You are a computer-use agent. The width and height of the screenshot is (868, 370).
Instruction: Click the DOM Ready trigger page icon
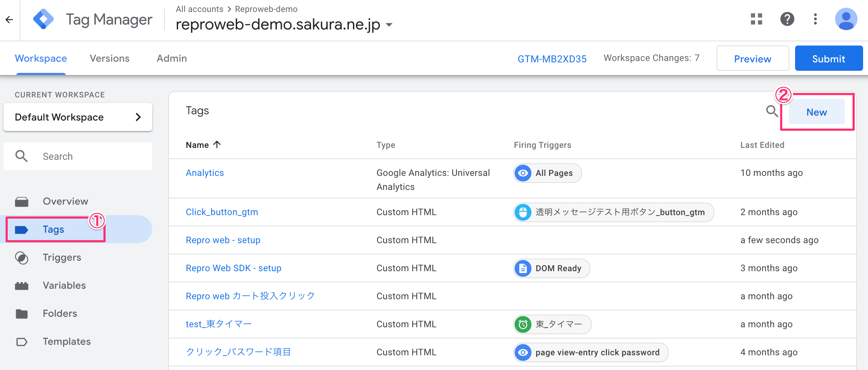pos(523,268)
